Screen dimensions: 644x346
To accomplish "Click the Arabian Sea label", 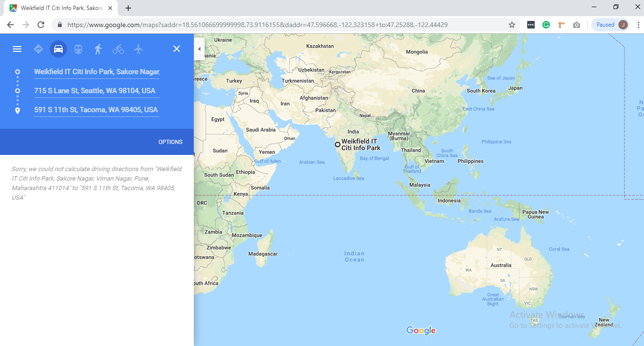I will coord(312,162).
